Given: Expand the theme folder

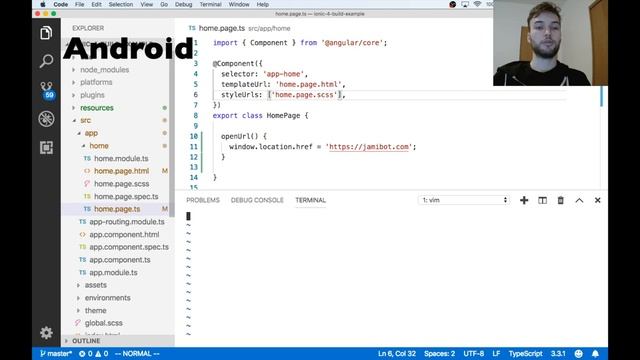Looking at the screenshot, I should pos(96,310).
